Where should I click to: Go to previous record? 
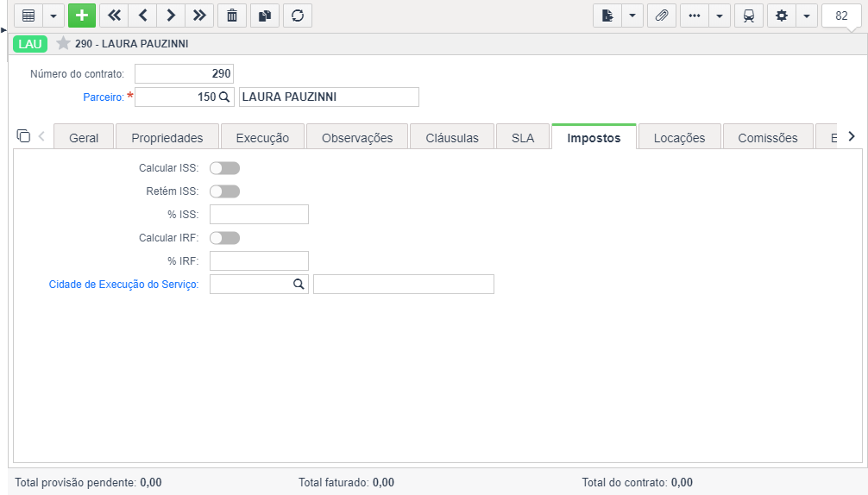(x=143, y=16)
